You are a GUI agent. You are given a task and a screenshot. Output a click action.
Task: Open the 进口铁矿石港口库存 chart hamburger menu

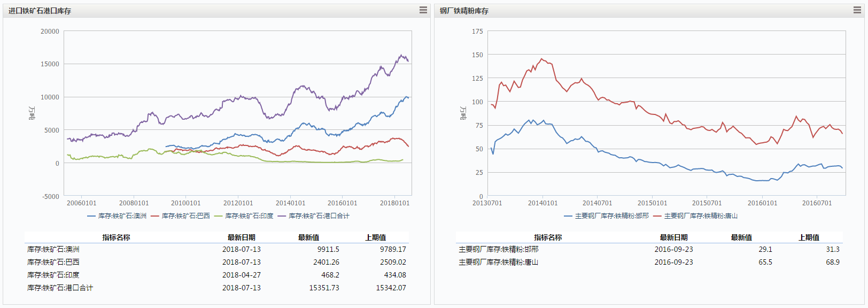point(423,10)
